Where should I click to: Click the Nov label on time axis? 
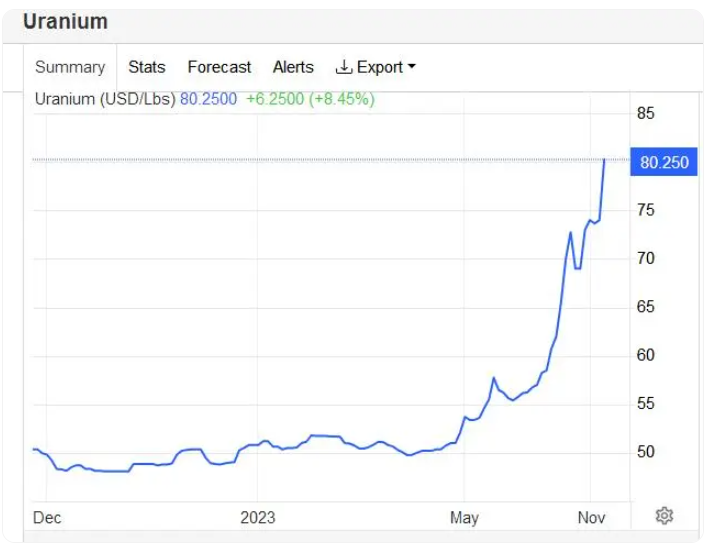tap(591, 517)
